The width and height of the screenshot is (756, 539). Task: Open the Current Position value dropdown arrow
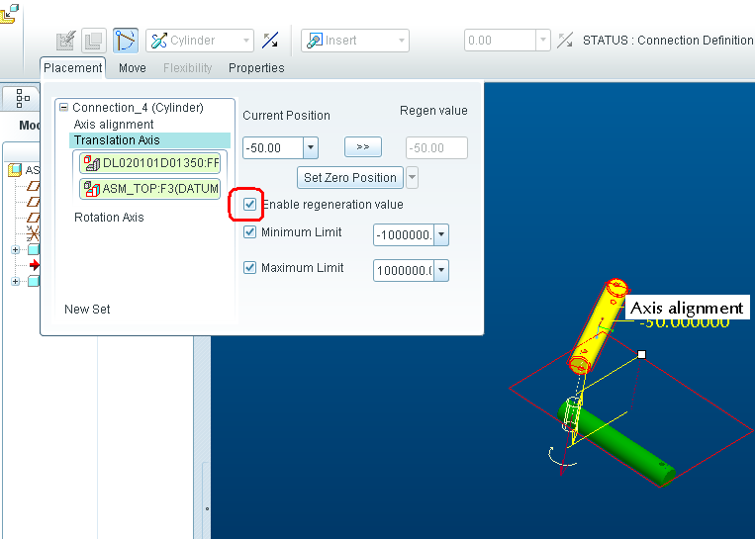click(311, 148)
